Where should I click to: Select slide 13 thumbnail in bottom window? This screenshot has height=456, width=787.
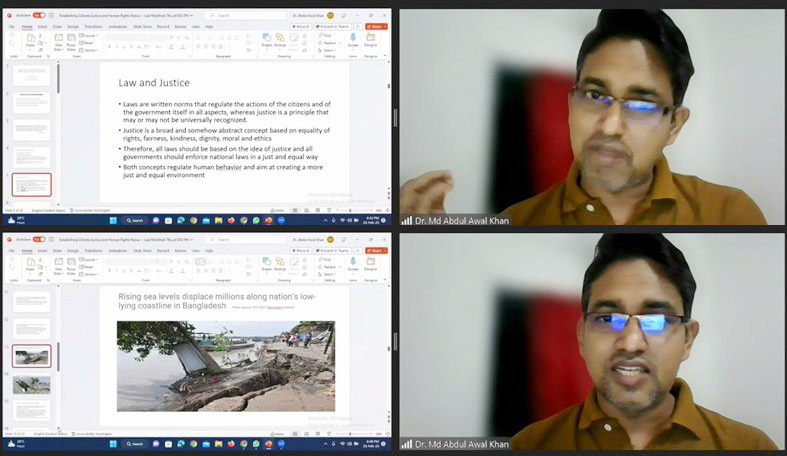pos(32,356)
